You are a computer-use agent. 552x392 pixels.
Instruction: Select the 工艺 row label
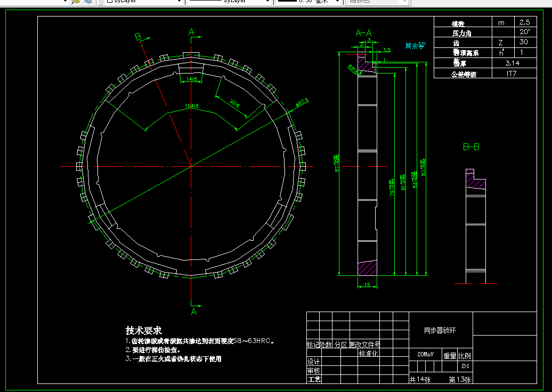(314, 379)
